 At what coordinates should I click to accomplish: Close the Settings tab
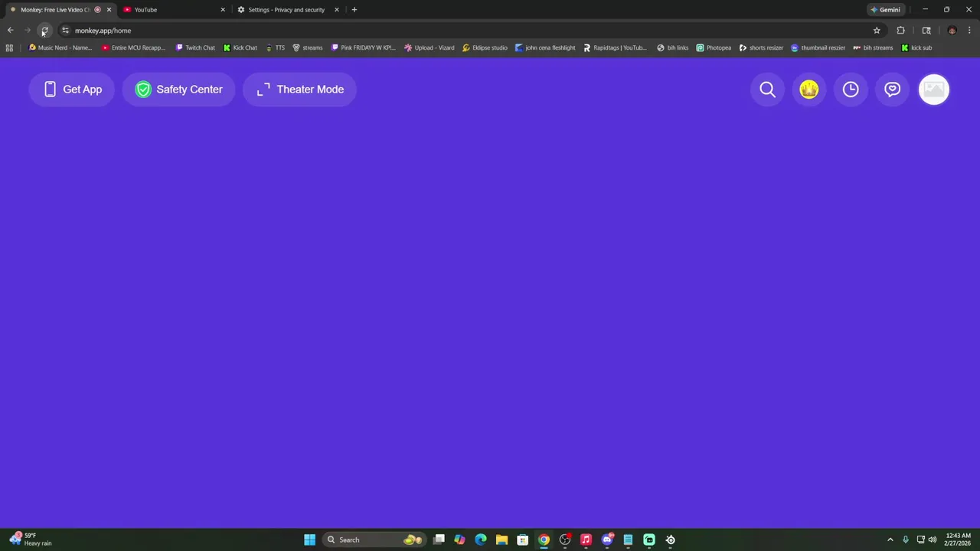[336, 10]
